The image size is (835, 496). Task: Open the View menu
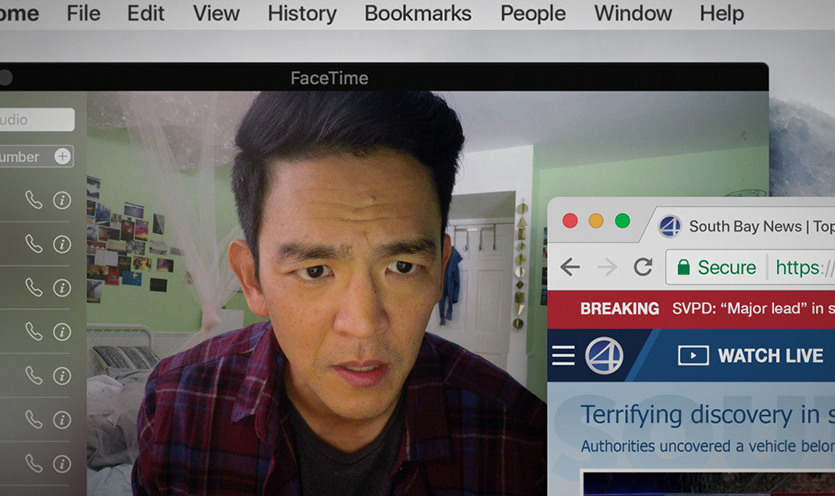point(216,13)
